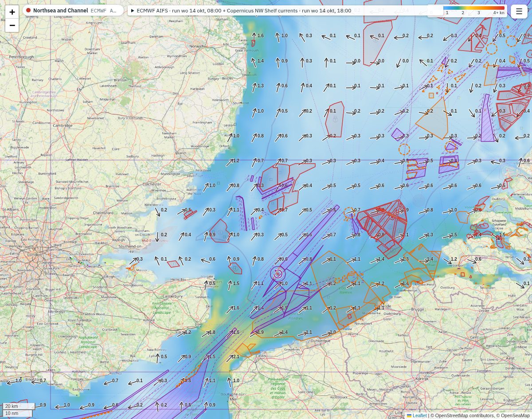The width and height of the screenshot is (532, 419).
Task: Click the 2.1 kn current arrow near Calais
Action: [231, 358]
